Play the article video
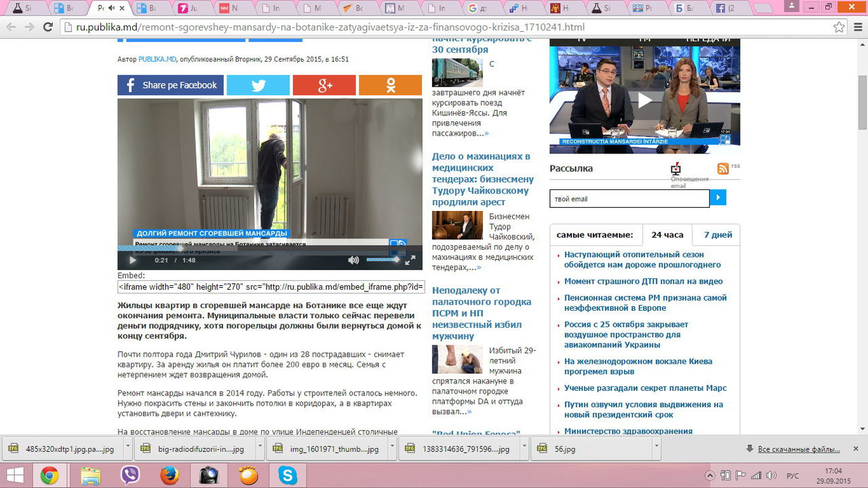Image resolution: width=868 pixels, height=488 pixels. pyautogui.click(x=133, y=260)
